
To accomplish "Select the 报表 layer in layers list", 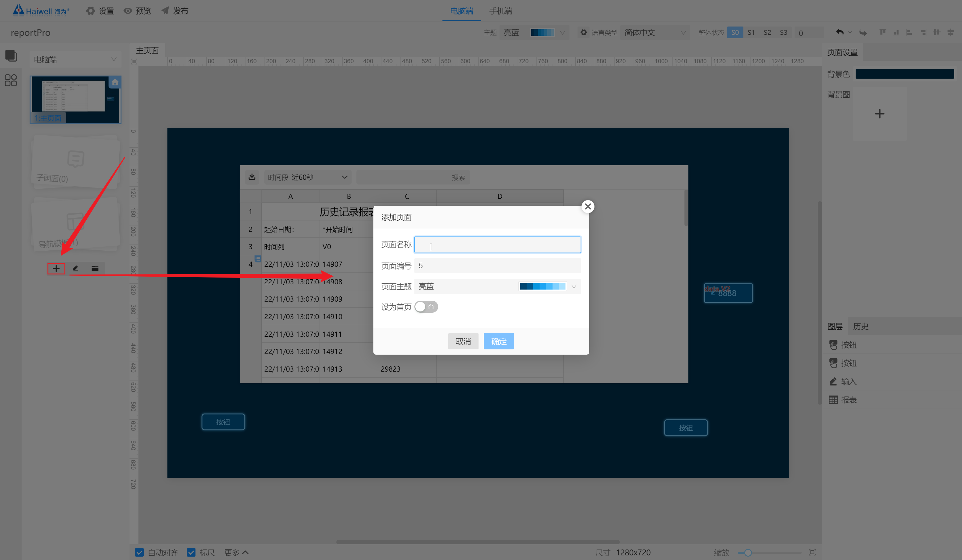I will [892, 400].
